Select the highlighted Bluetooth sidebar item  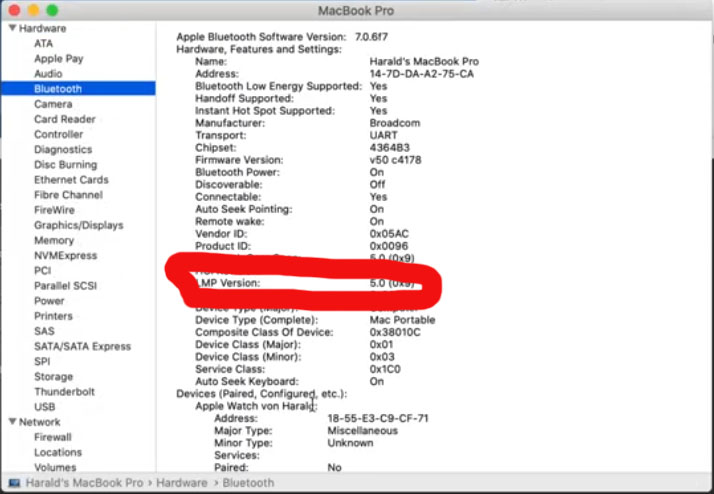click(x=78, y=89)
